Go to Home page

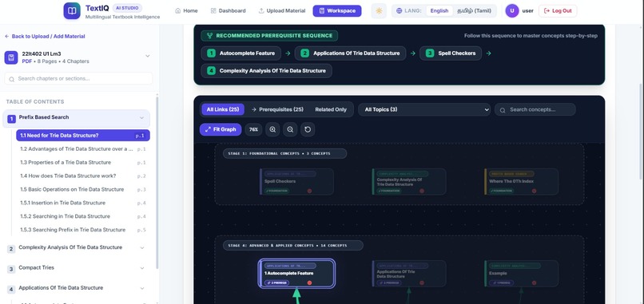pyautogui.click(x=186, y=10)
